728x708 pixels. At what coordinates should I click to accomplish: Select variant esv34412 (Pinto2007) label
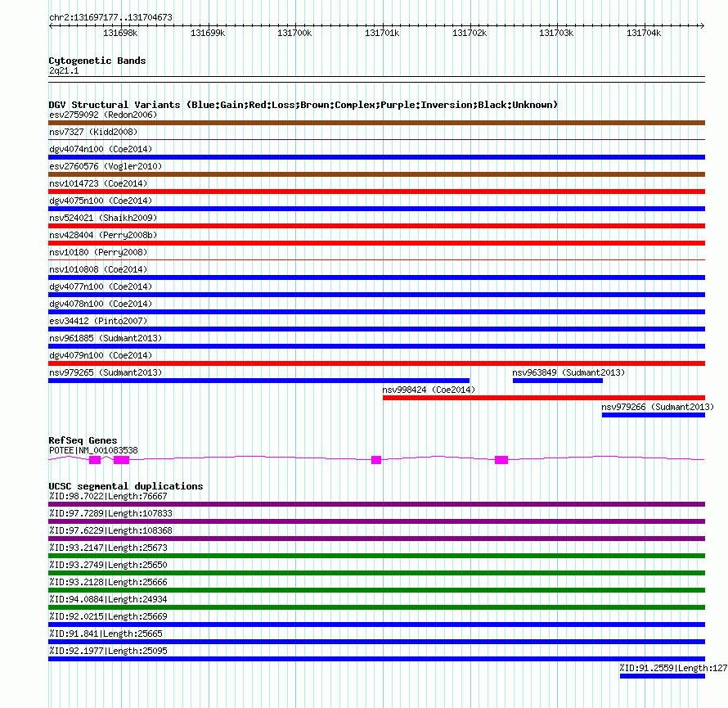click(x=98, y=321)
